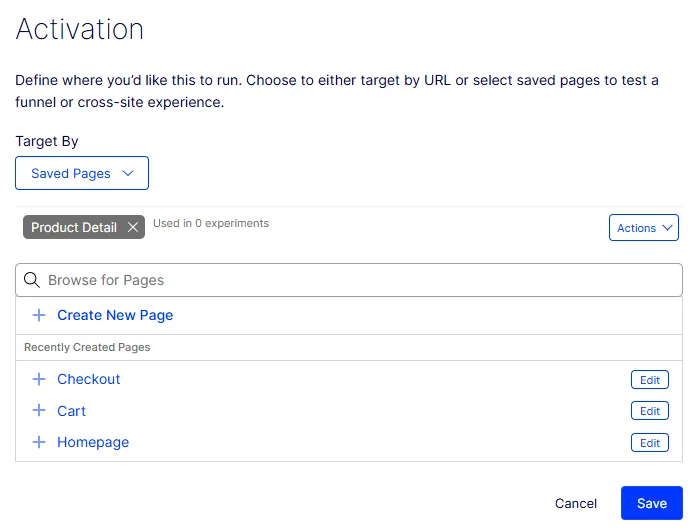Focus the Browse for Pages search field
Image resolution: width=691 pixels, height=531 pixels.
coord(349,280)
